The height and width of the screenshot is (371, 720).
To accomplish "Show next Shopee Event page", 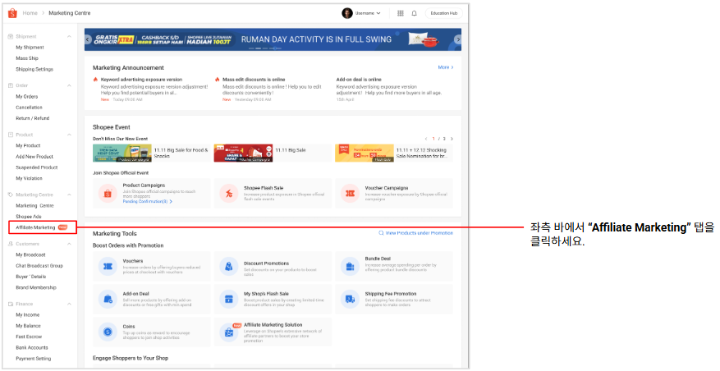I will point(452,139).
